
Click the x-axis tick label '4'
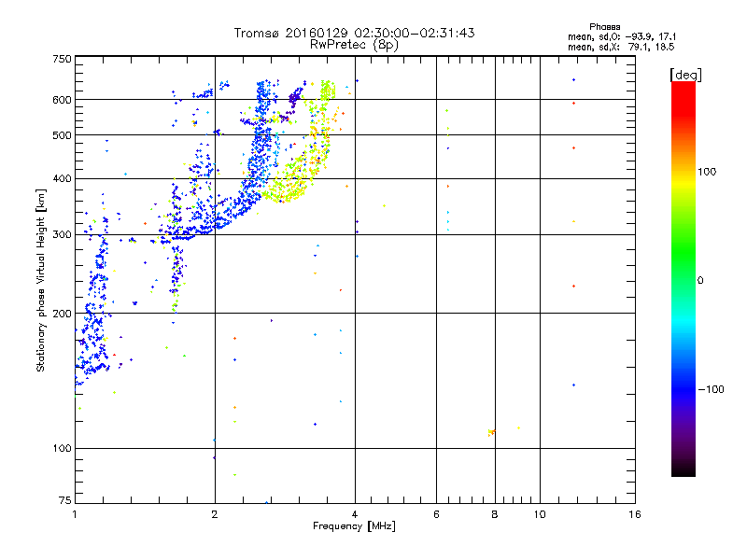355,514
